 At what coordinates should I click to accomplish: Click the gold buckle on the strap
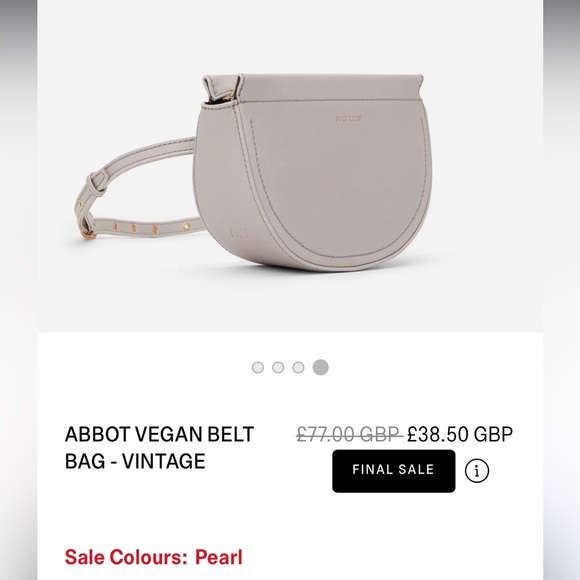(88, 232)
